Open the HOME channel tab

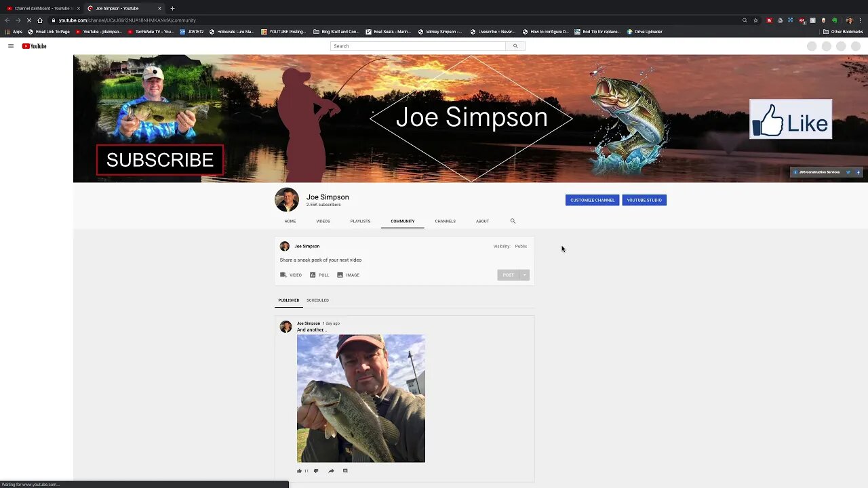tap(290, 221)
